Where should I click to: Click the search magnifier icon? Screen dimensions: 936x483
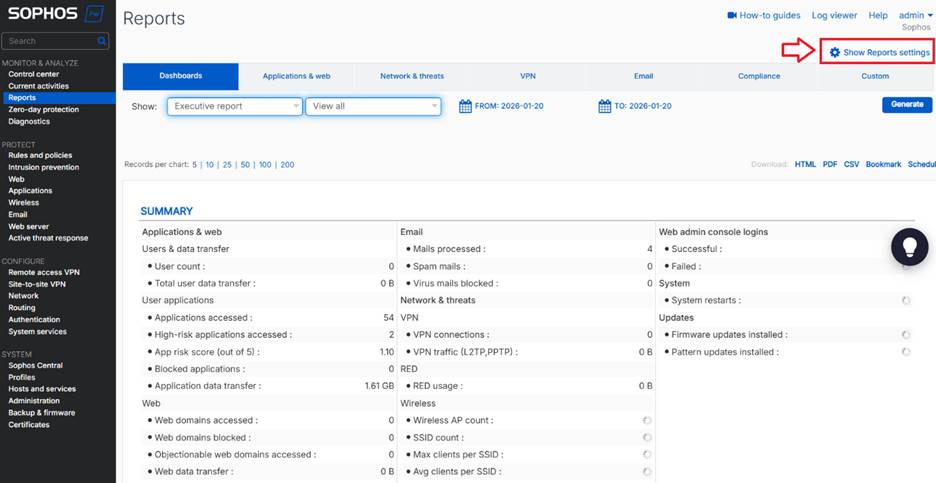102,41
